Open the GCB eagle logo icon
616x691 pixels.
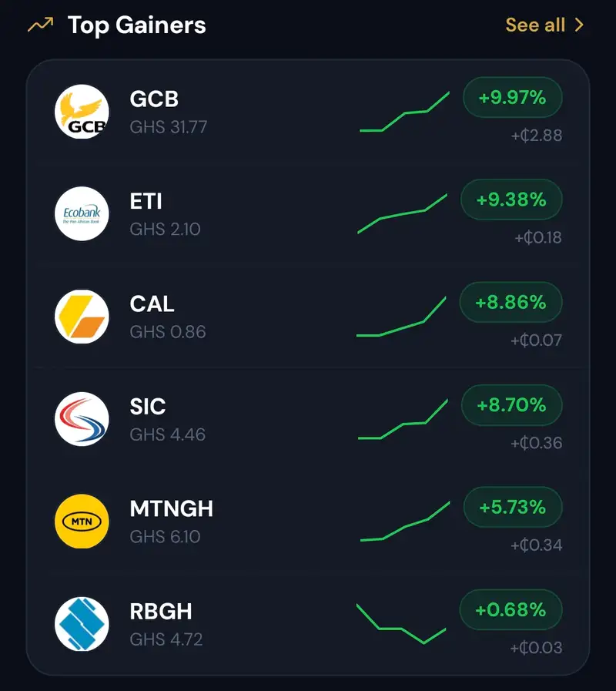point(82,112)
